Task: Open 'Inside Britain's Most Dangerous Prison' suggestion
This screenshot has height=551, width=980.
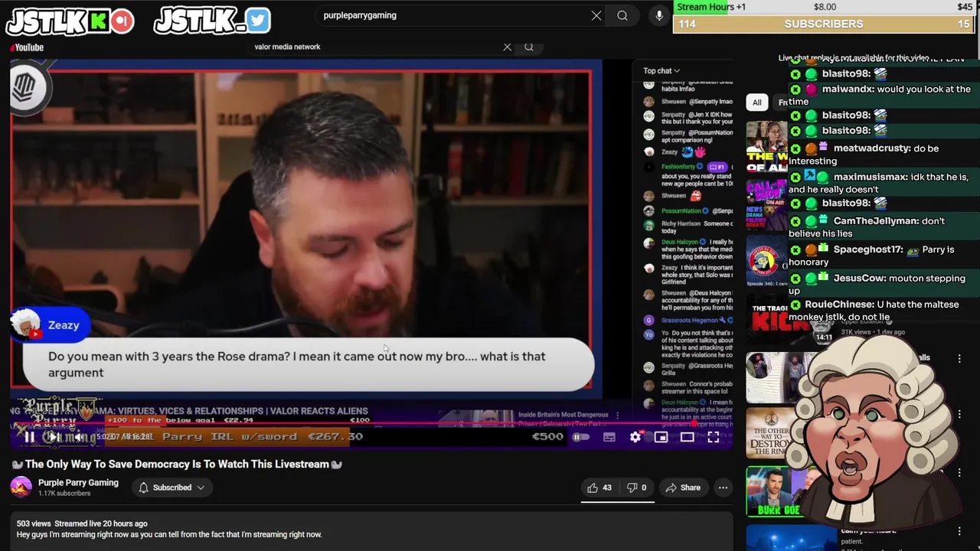Action: [563, 419]
